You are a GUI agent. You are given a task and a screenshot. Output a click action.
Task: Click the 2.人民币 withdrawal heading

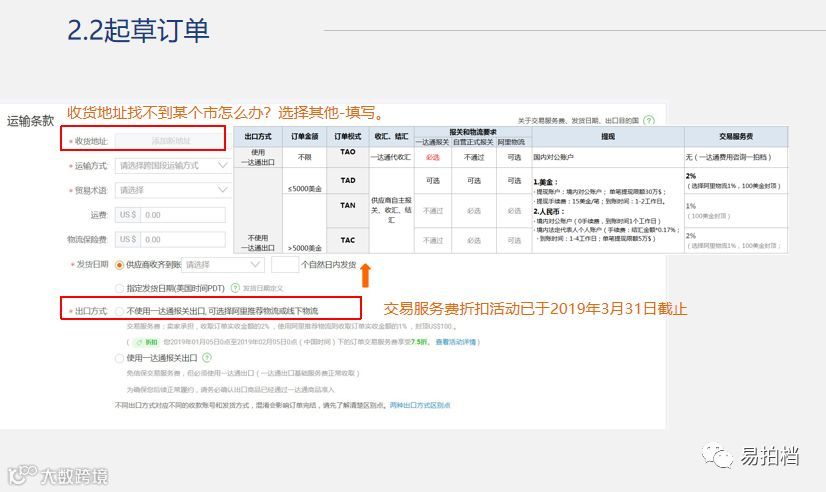coord(548,211)
